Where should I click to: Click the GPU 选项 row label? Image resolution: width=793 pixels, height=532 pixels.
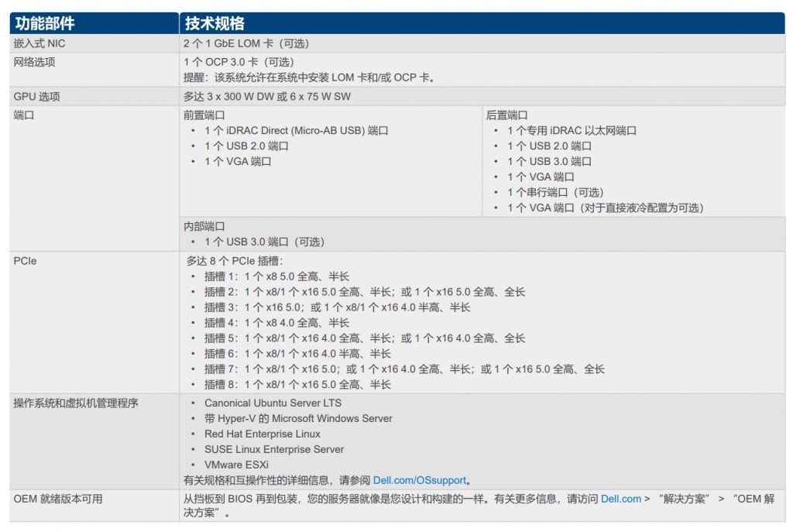pos(36,97)
